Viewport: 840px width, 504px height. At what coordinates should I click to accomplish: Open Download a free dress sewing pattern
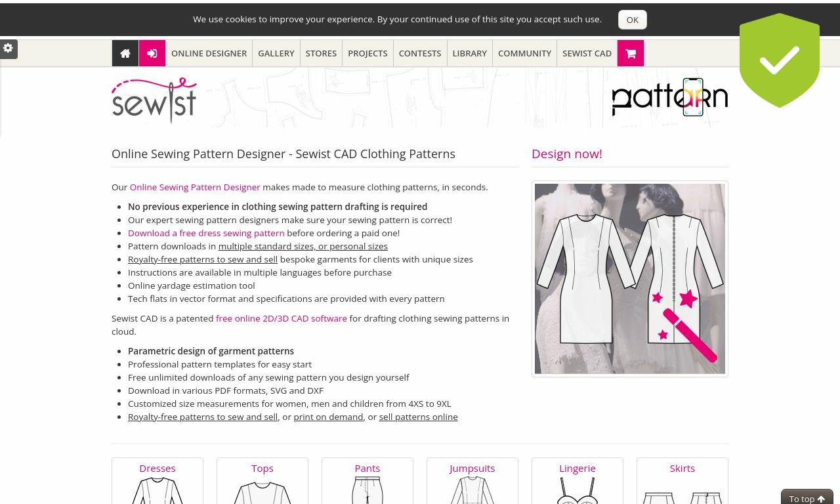(x=206, y=233)
